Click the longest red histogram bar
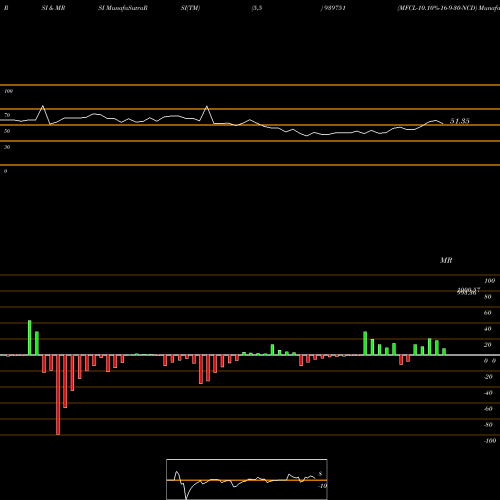Screen dimensions: 500x500 tap(58, 395)
